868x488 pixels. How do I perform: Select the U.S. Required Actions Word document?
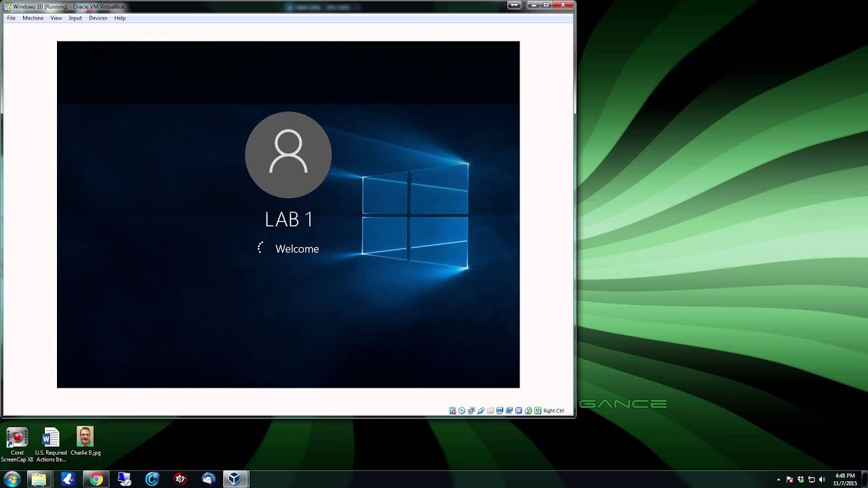point(51,445)
